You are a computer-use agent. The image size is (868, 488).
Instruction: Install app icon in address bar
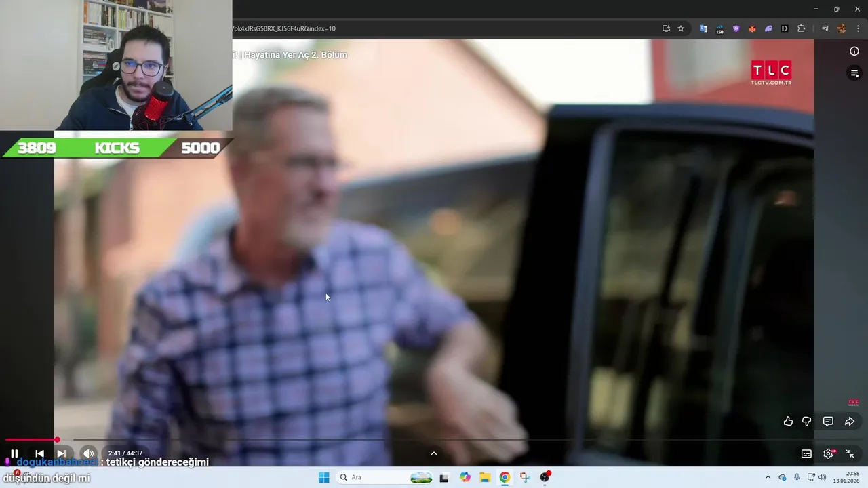point(666,28)
